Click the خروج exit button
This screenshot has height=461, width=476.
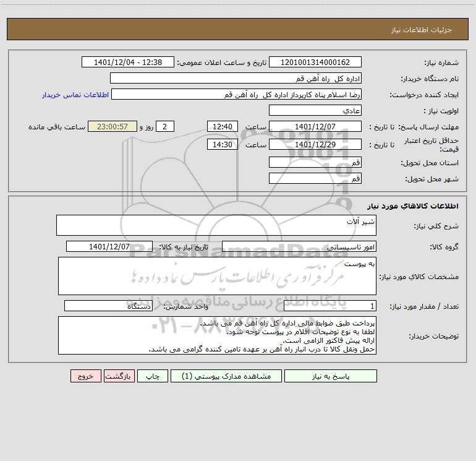(85, 376)
